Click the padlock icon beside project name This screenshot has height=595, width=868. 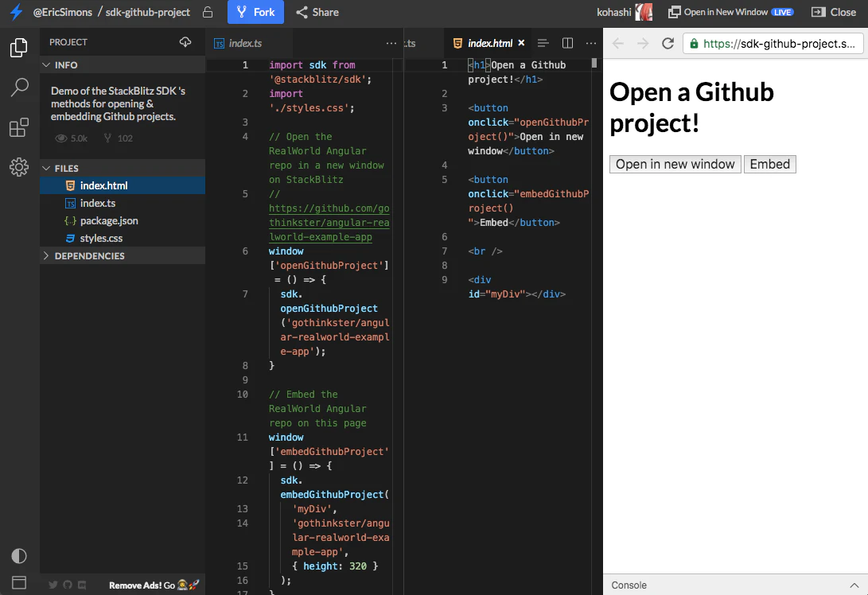(208, 12)
